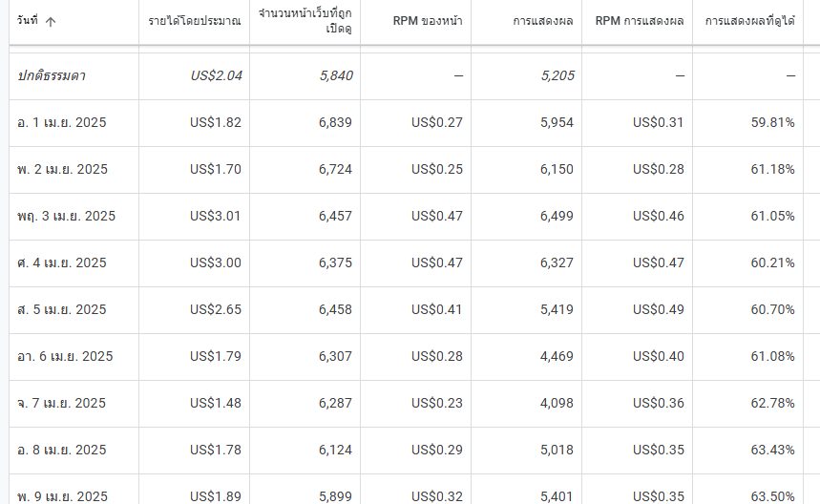Screen dimensions: 820x504
Task: Click the 6,839 page views cell
Action: [335, 123]
